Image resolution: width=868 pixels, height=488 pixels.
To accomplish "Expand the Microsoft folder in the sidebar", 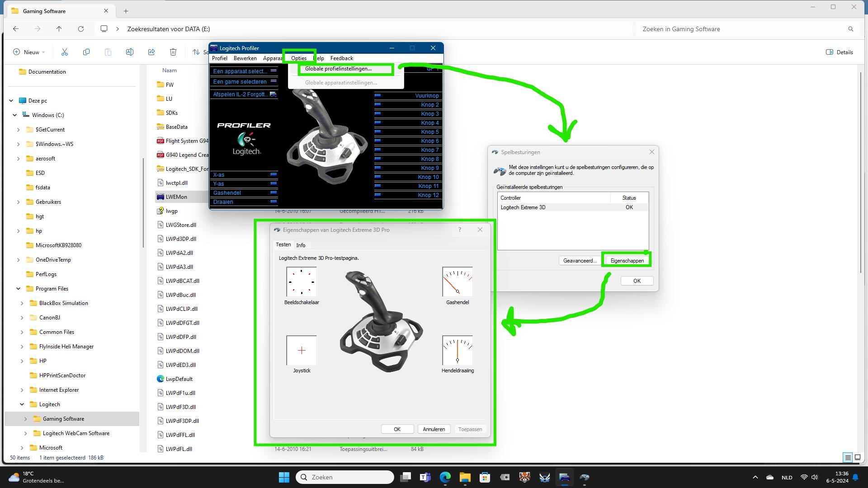I will [x=22, y=447].
